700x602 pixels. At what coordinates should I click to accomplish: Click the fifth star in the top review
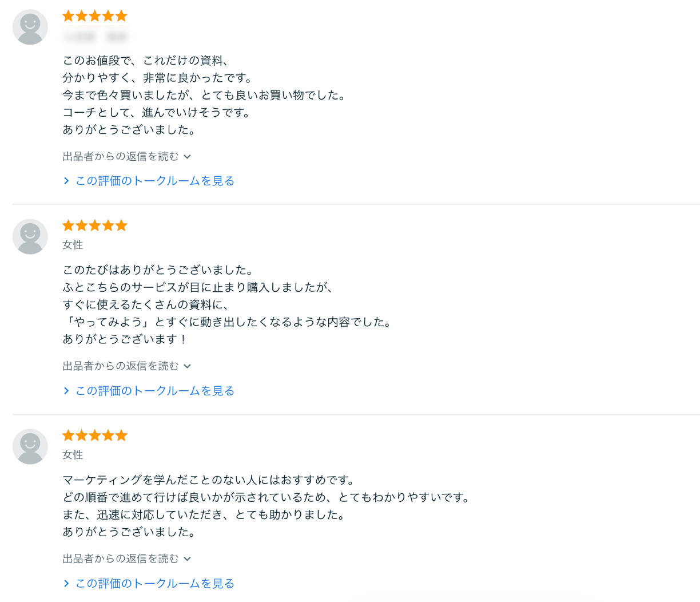[x=121, y=15]
